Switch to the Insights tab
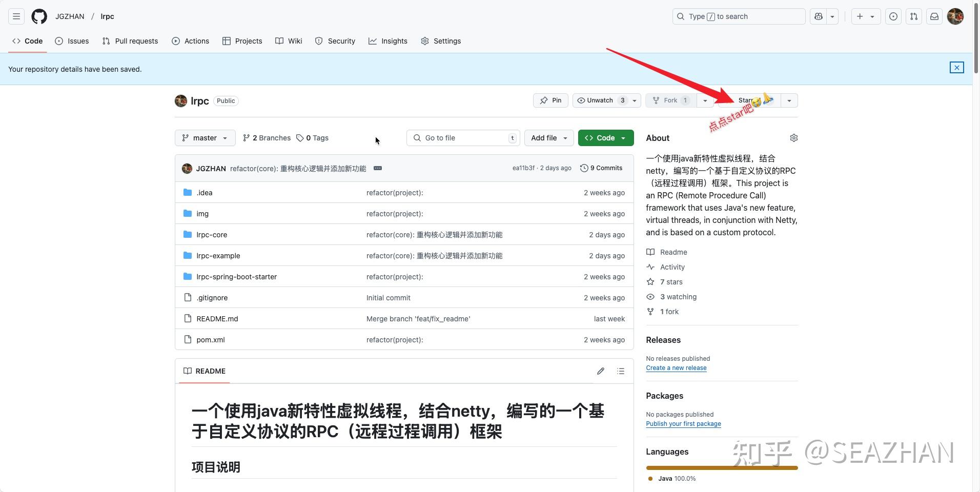Viewport: 980px width, 492px height. tap(388, 41)
